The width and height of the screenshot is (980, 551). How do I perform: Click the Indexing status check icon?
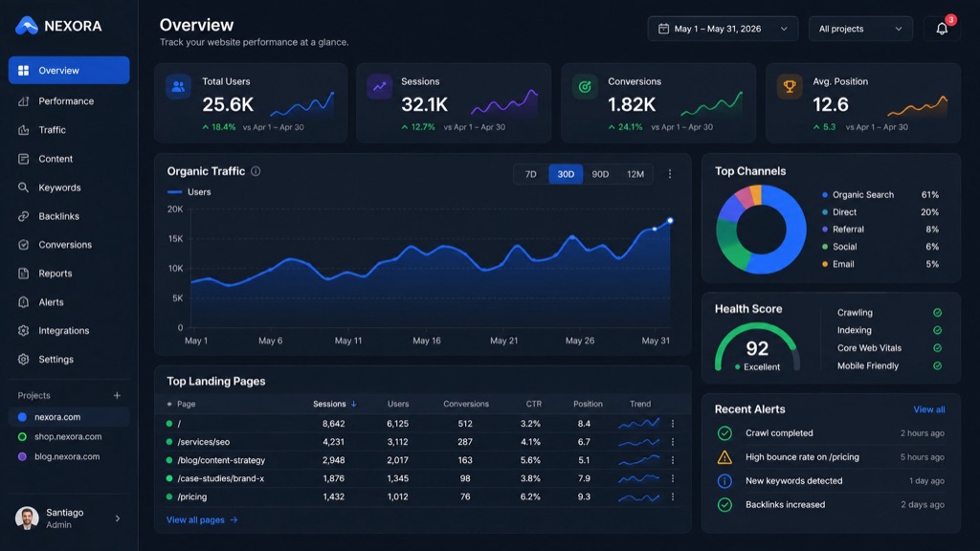click(x=938, y=330)
